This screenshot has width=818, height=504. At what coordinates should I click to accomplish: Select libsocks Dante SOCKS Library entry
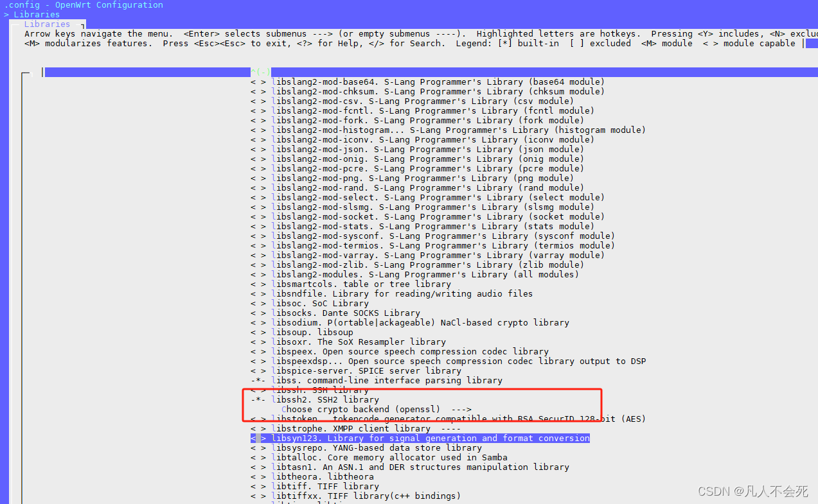[x=335, y=313]
